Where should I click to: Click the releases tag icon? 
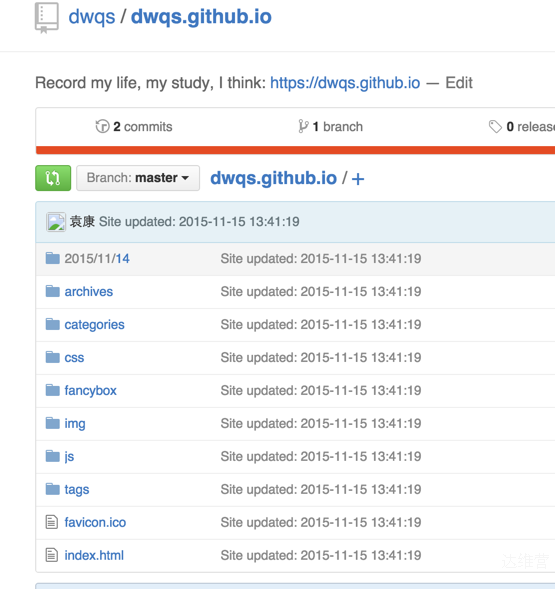point(495,127)
